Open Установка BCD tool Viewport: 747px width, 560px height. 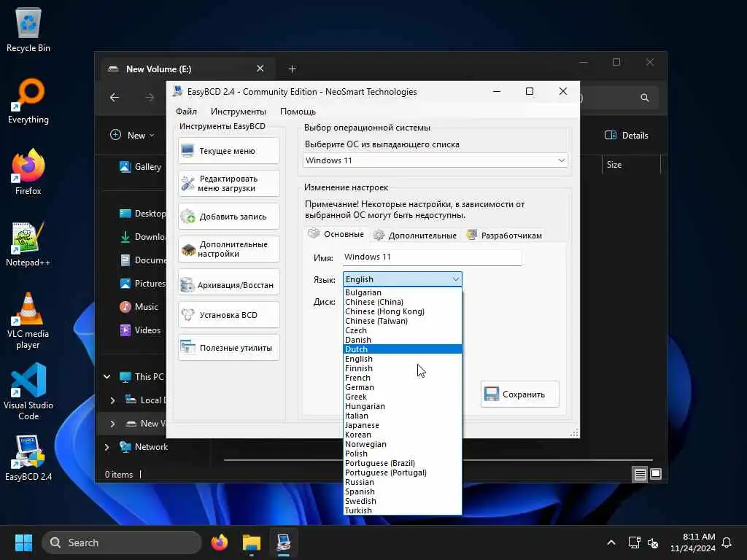click(228, 315)
